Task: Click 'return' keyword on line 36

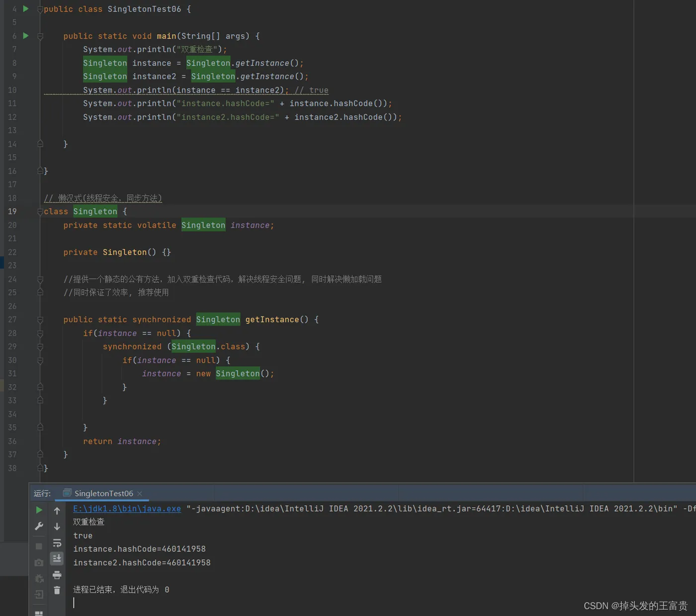Action: click(97, 441)
